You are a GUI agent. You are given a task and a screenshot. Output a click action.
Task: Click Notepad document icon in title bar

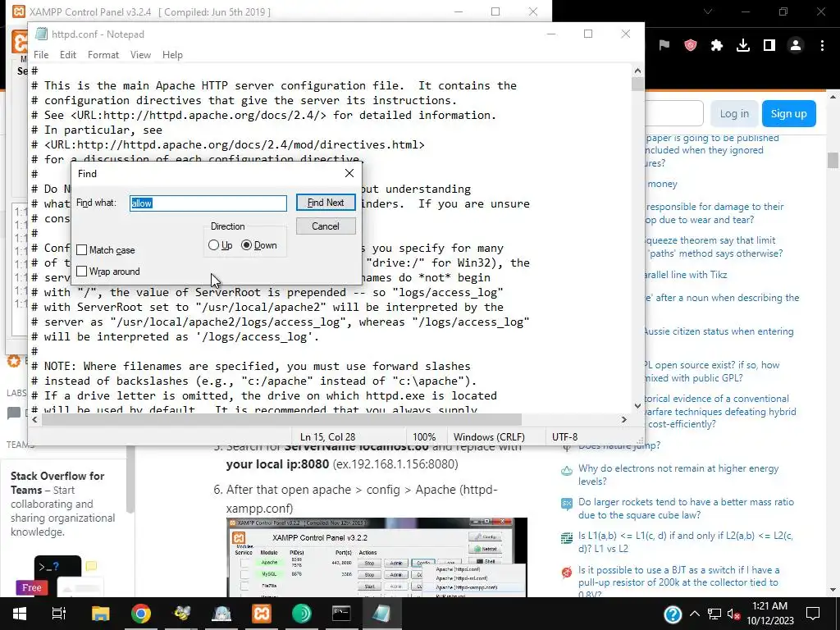(41, 34)
